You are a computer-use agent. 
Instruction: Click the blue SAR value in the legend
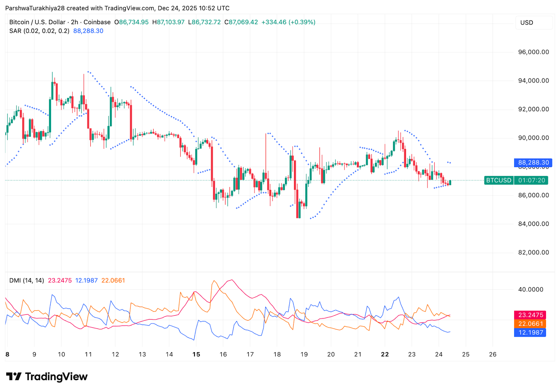(x=88, y=31)
